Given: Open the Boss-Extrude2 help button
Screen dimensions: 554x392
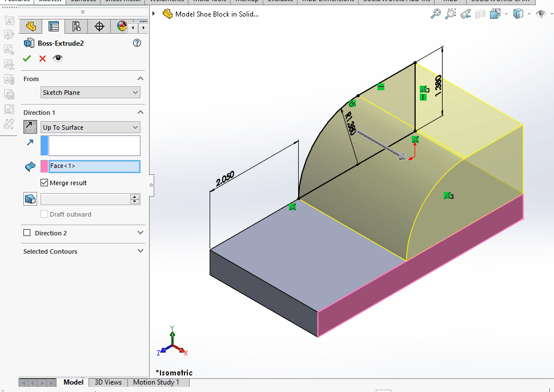Looking at the screenshot, I should [137, 43].
